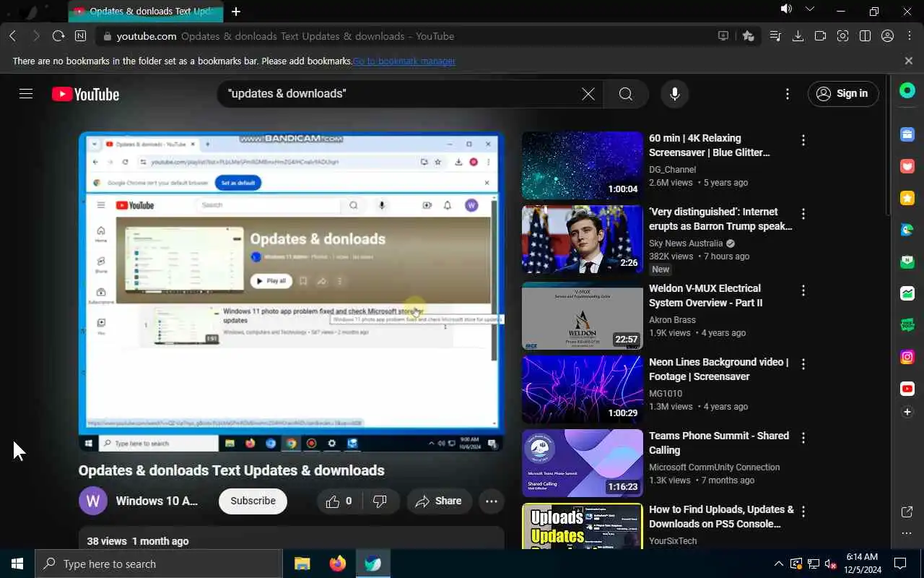Open the Windows Start menu
Viewport: 924px width, 578px height.
tap(17, 564)
